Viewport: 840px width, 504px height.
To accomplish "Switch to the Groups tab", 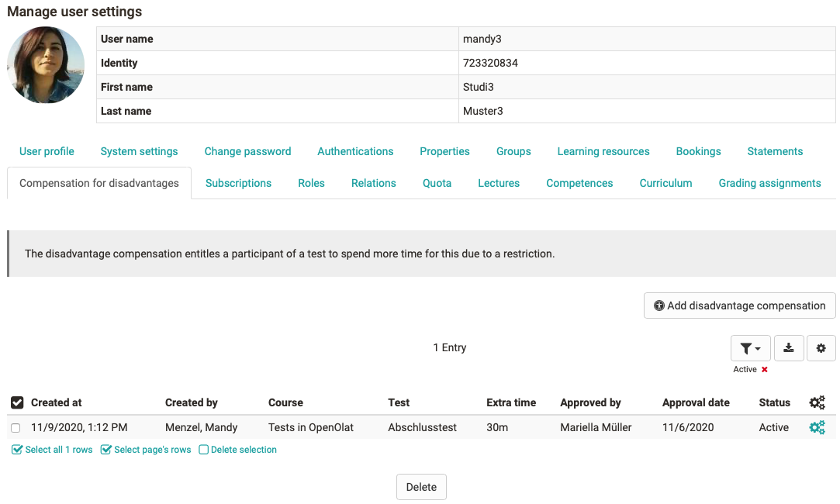I will (x=513, y=151).
